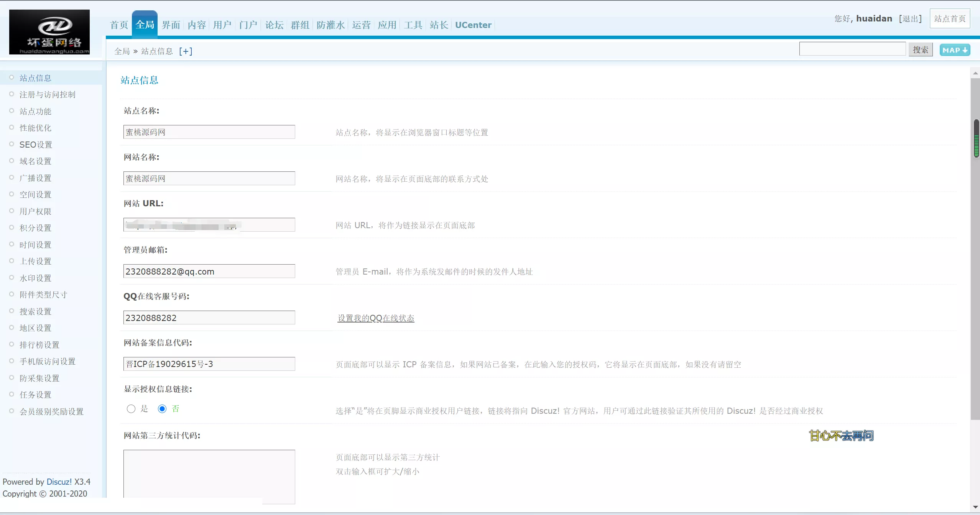The width and height of the screenshot is (980, 515).
Task: Click the 设置我的QQ在线状态 link
Action: coord(375,318)
